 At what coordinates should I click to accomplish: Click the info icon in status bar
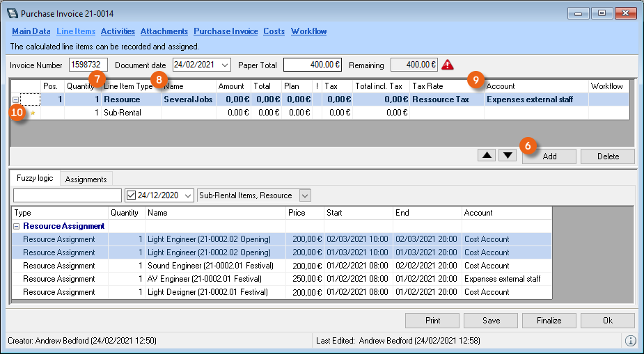[x=631, y=341]
